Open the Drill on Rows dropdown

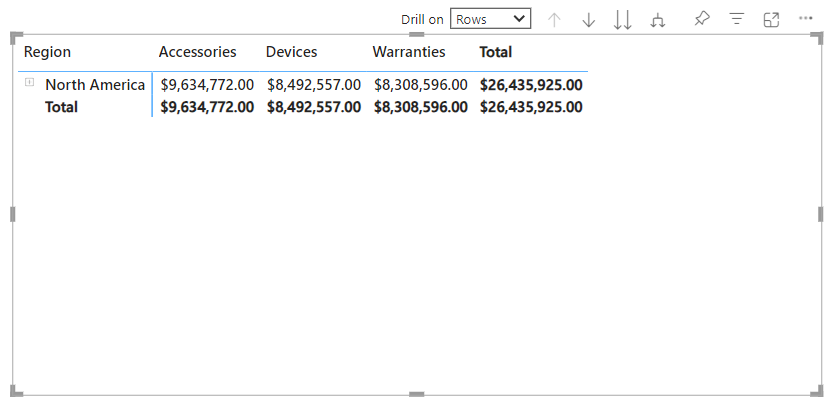[490, 19]
